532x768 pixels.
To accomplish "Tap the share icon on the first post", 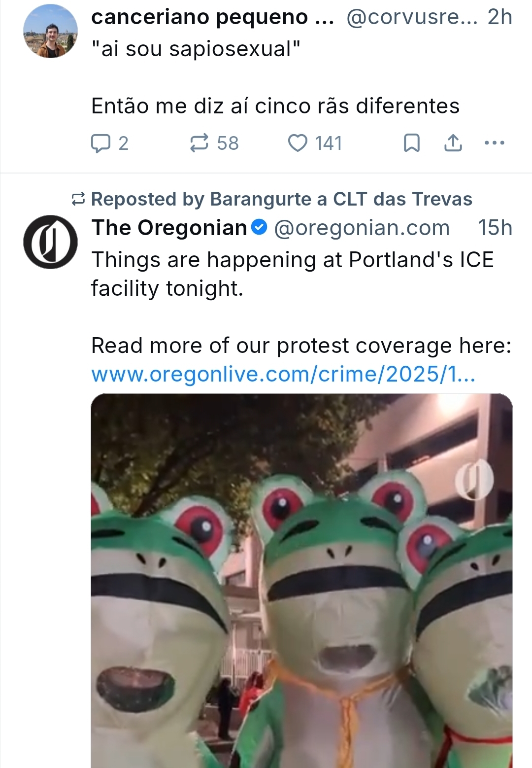I will pyautogui.click(x=453, y=143).
